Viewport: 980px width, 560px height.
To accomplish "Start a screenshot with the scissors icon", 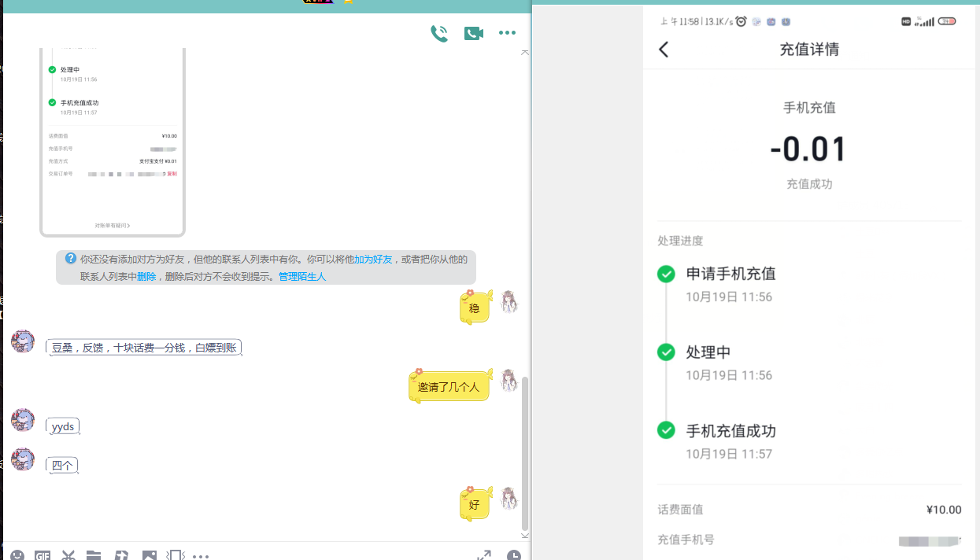I will click(x=68, y=555).
